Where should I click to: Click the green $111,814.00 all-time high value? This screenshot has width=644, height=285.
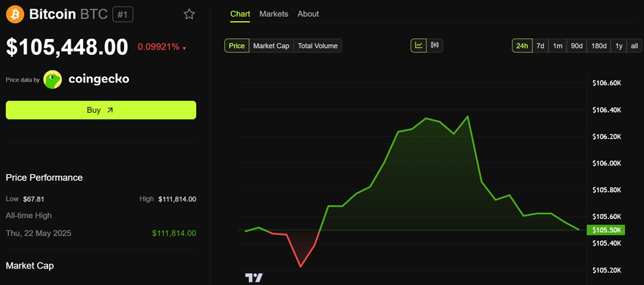(x=174, y=234)
